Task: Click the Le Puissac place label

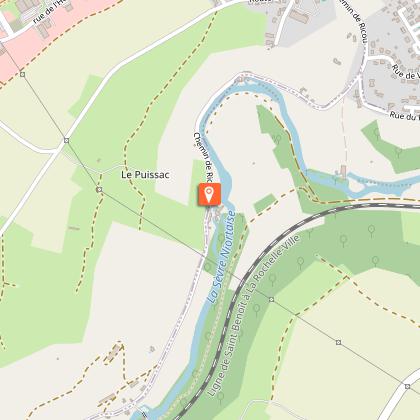Action: (145, 175)
